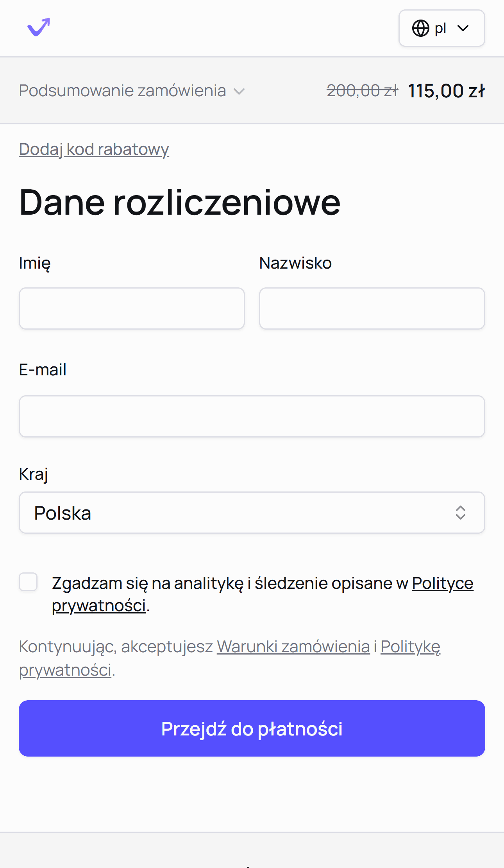The width and height of the screenshot is (504, 868).
Task: Select the Nazwisko text field
Action: (x=372, y=308)
